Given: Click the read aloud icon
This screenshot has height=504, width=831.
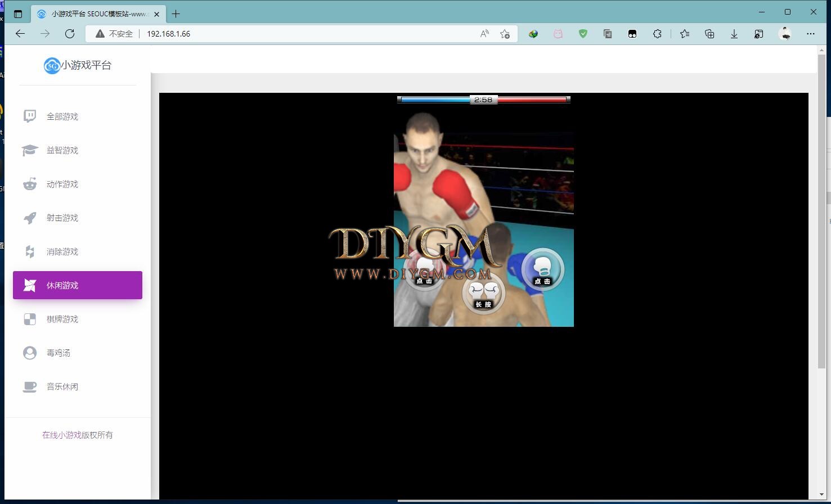Looking at the screenshot, I should point(484,34).
